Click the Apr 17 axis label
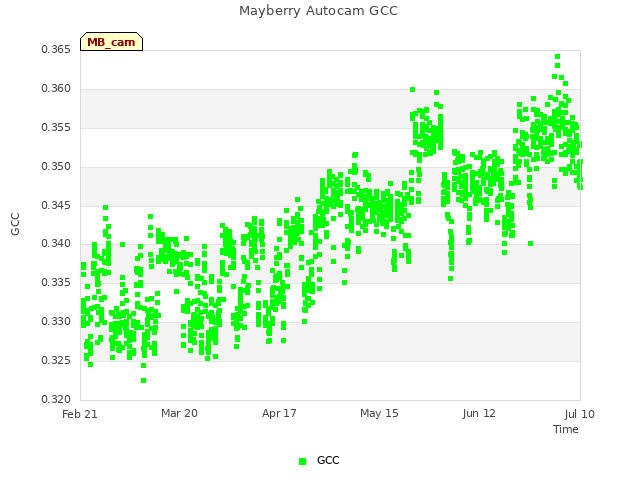This screenshot has height=480, width=640. click(279, 413)
